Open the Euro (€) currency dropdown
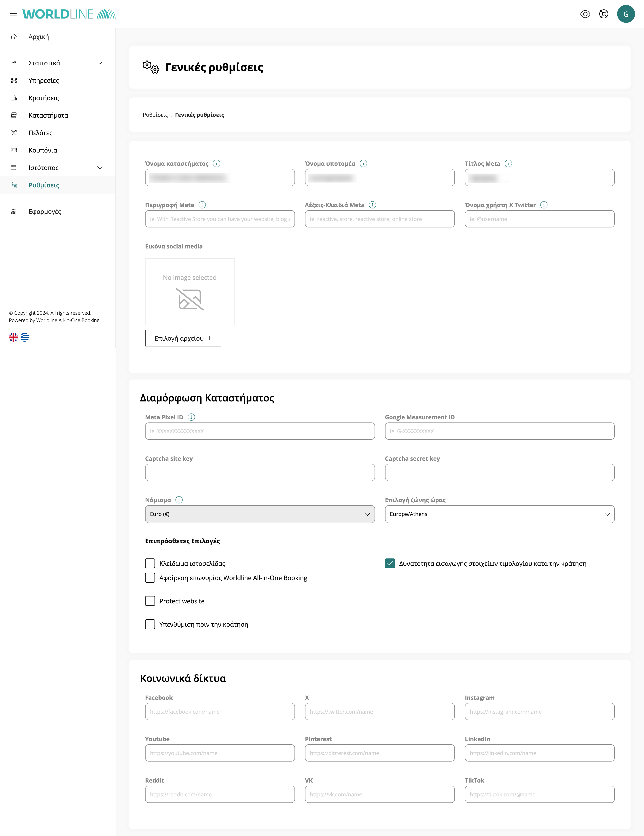This screenshot has height=836, width=644. [x=259, y=514]
